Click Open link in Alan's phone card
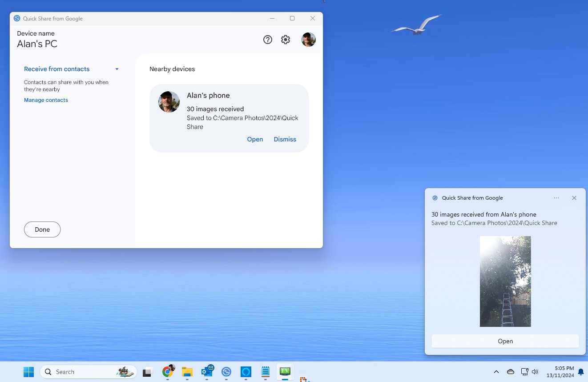This screenshot has width=588, height=382. (x=255, y=139)
